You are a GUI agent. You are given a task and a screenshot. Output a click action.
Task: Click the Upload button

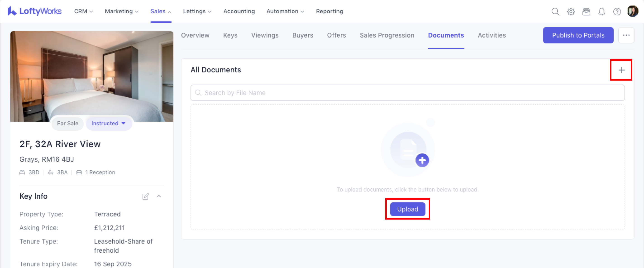pyautogui.click(x=407, y=209)
